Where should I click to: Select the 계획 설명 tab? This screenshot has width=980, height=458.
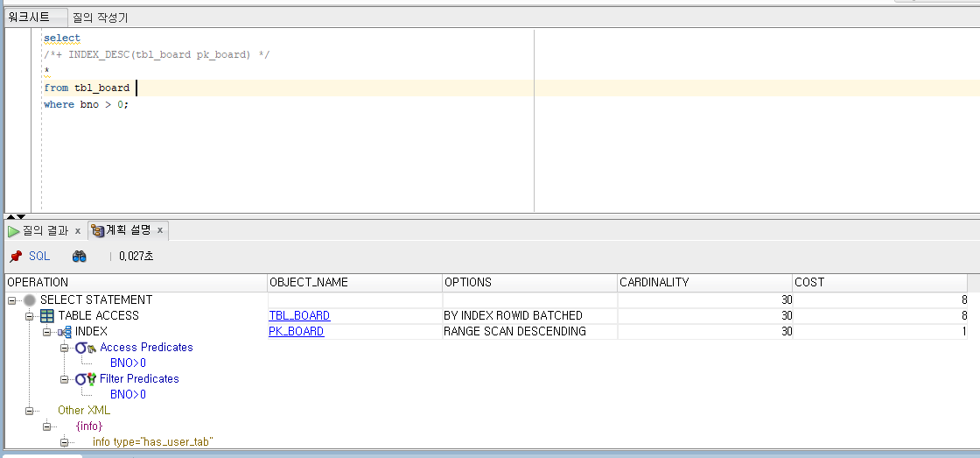pyautogui.click(x=128, y=230)
